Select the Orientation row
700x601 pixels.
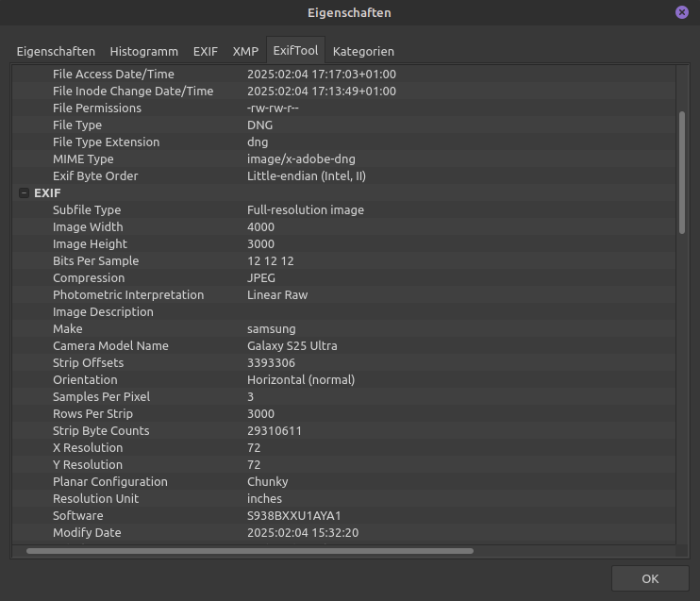(x=85, y=379)
